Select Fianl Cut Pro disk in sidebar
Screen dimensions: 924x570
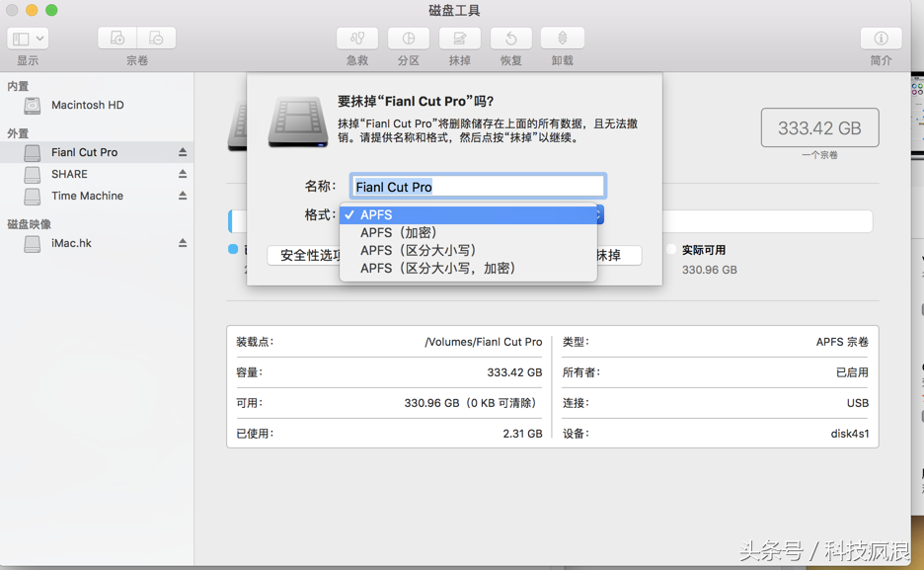point(97,152)
